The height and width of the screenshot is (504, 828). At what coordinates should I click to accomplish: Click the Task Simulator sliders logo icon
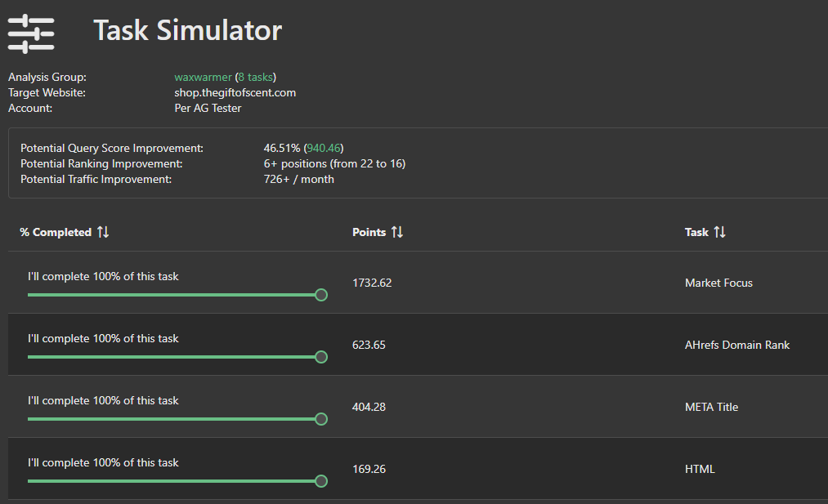pyautogui.click(x=30, y=33)
